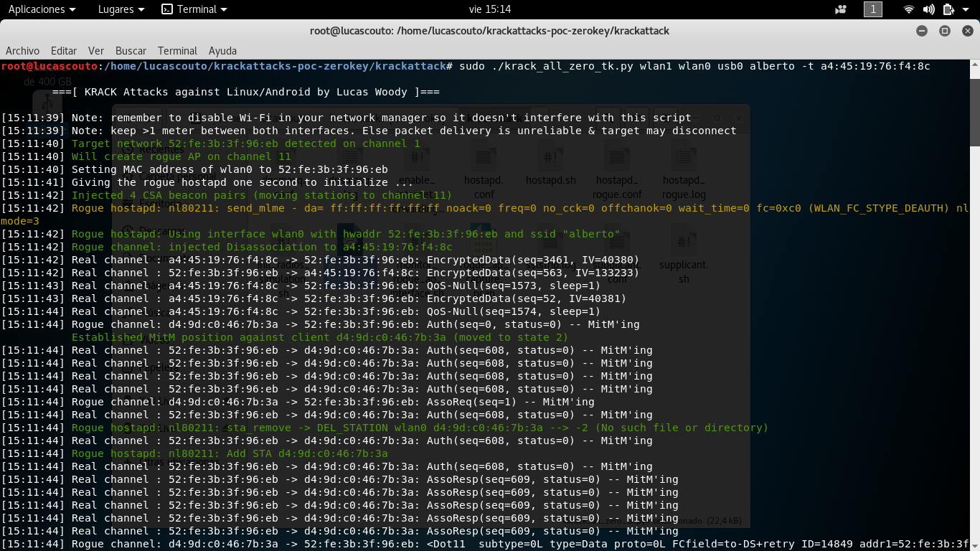Click the volume speaker icon
980x551 pixels.
[928, 9]
